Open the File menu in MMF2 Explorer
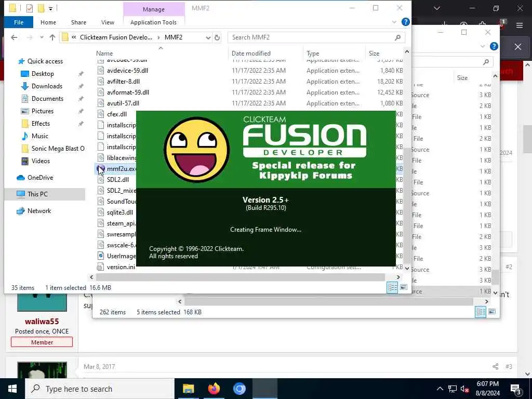Screen dimensions: 532x399 click(x=19, y=22)
